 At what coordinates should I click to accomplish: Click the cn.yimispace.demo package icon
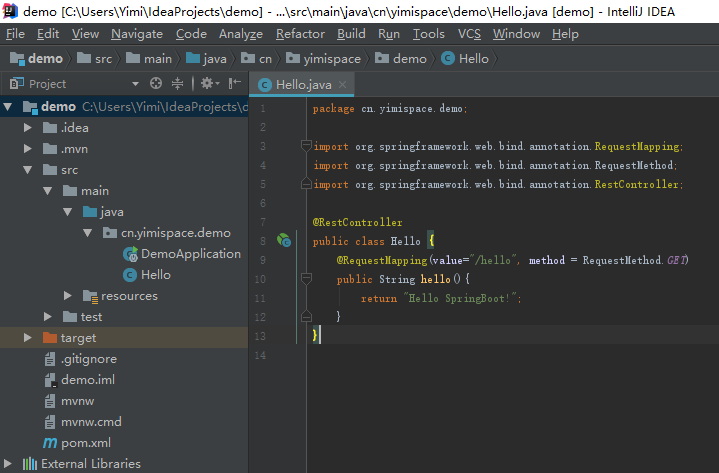pyautogui.click(x=110, y=233)
